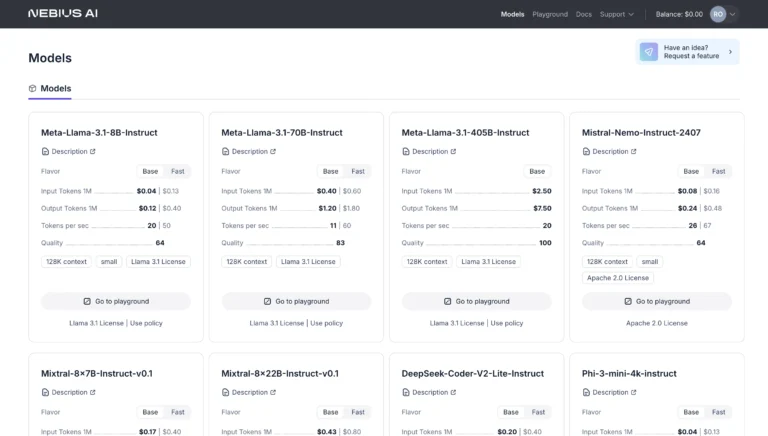Go to playground for Meta-Llama-3.1-405B-Instruct
This screenshot has height=436, width=768.
pos(477,301)
